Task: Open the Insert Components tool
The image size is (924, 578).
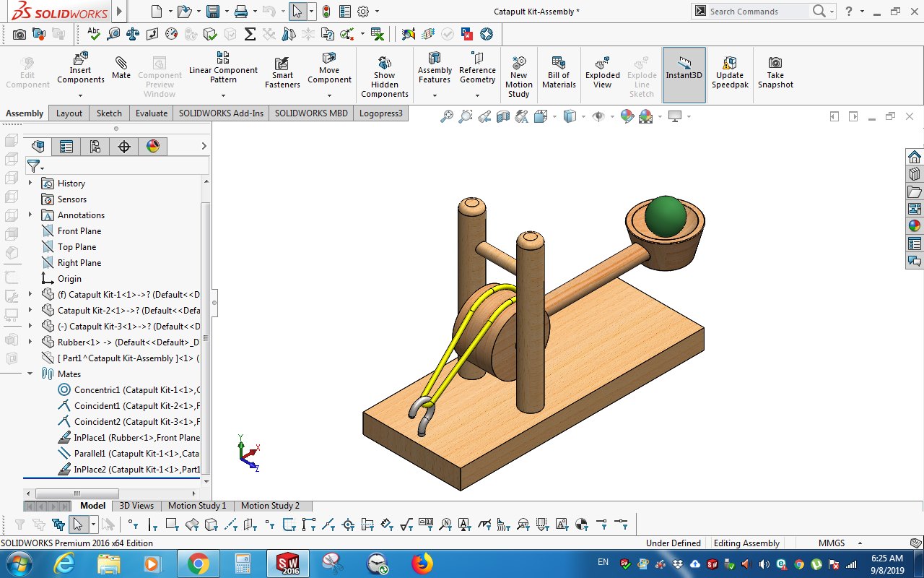Action: (80, 70)
